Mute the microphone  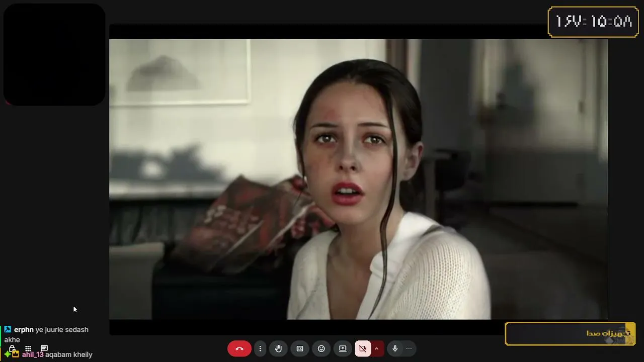395,348
